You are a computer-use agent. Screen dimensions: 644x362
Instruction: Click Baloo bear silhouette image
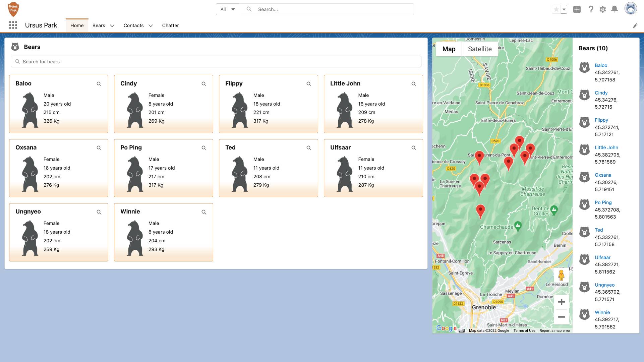pos(30,110)
